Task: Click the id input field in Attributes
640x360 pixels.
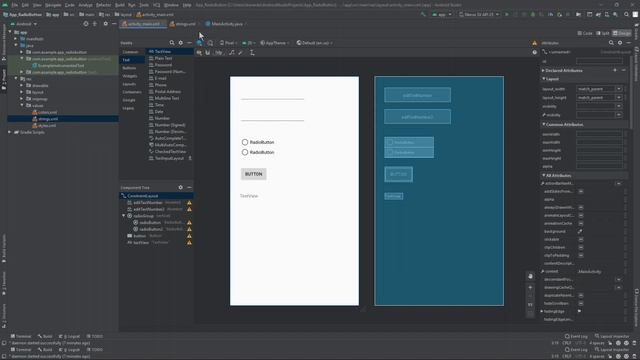Action: 599,61
